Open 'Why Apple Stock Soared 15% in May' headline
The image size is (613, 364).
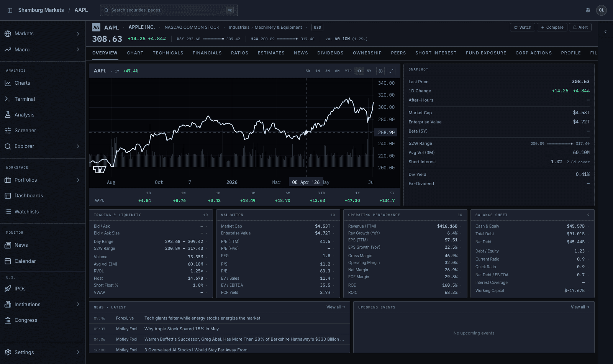(182, 329)
